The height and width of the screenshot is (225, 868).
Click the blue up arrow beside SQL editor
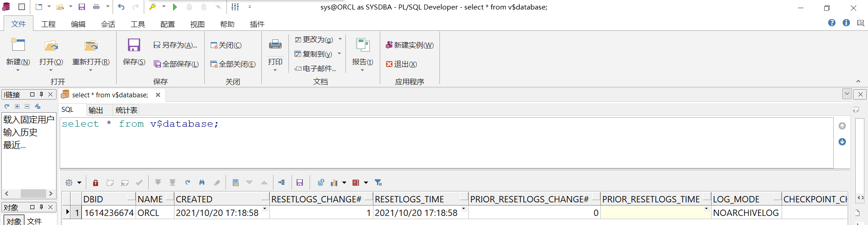pos(842,126)
